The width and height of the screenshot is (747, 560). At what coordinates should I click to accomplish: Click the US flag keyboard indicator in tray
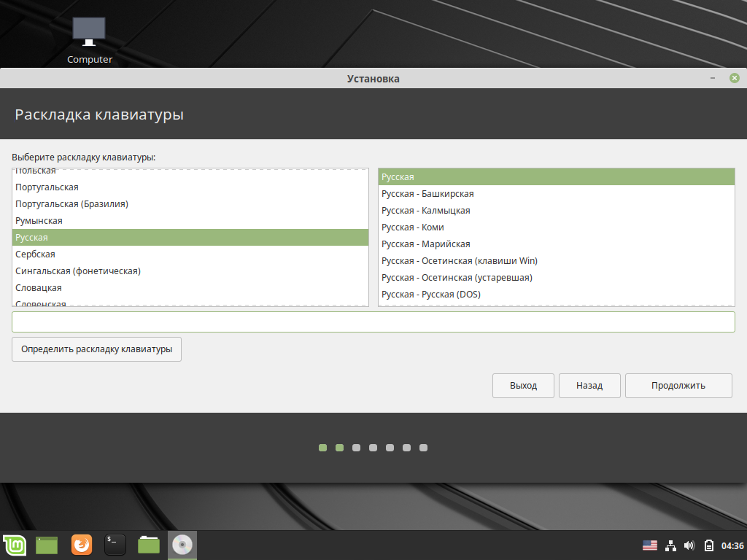click(650, 544)
